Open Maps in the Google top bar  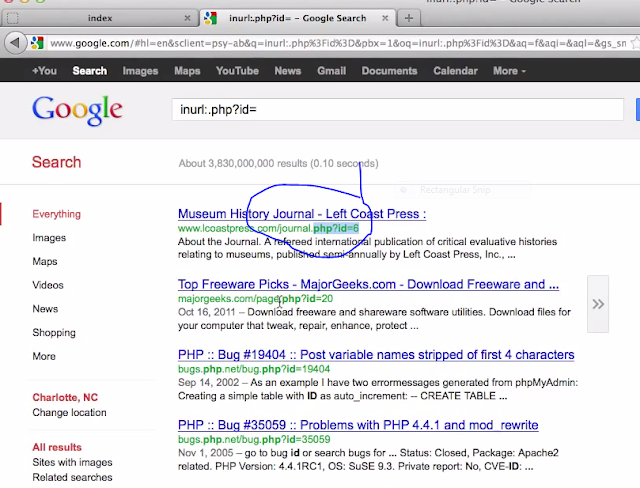(x=187, y=71)
